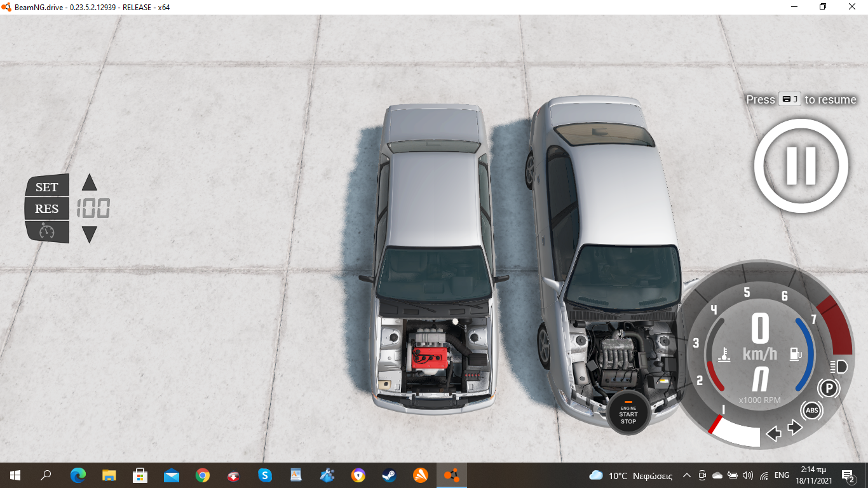Viewport: 868px width, 488px height.
Task: Open the orange Avast icon in the taskbar
Action: click(421, 475)
